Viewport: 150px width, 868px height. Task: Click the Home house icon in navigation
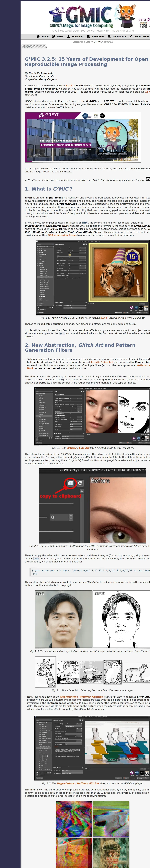pyautogui.click(x=38, y=36)
